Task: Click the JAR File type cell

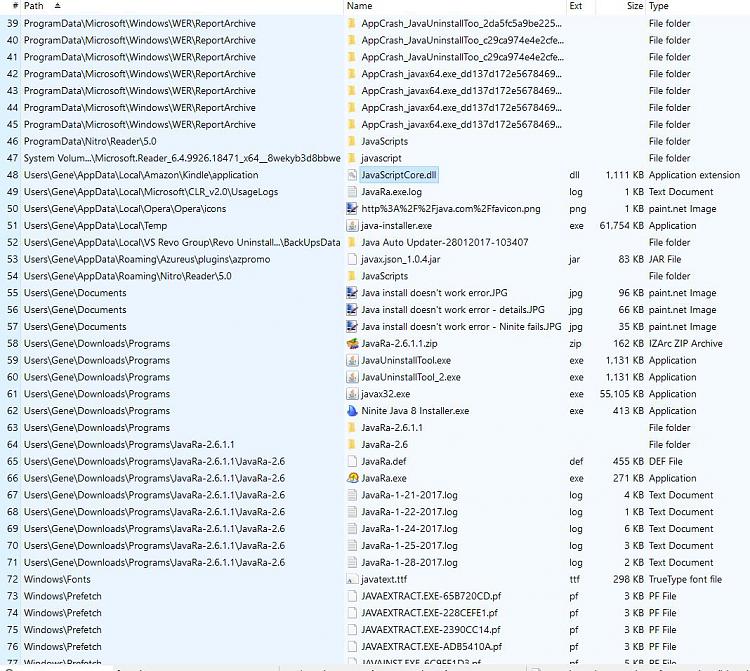Action: coord(665,259)
